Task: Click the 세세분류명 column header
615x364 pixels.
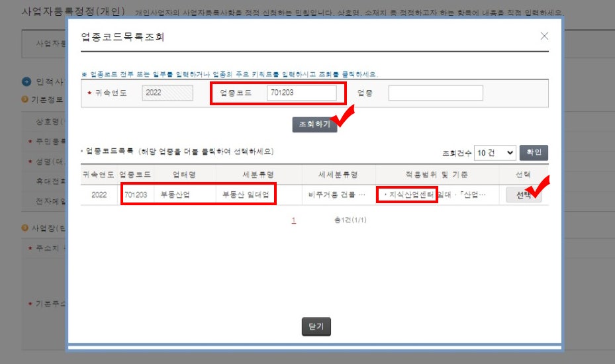Action: 338,175
